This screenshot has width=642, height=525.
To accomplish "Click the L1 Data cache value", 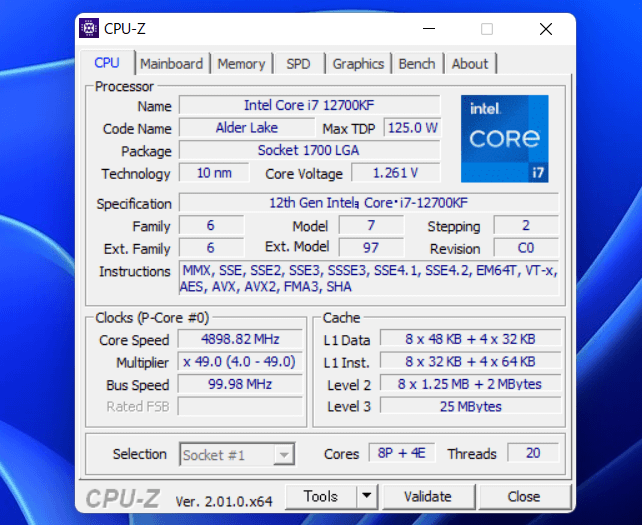I will click(x=470, y=339).
